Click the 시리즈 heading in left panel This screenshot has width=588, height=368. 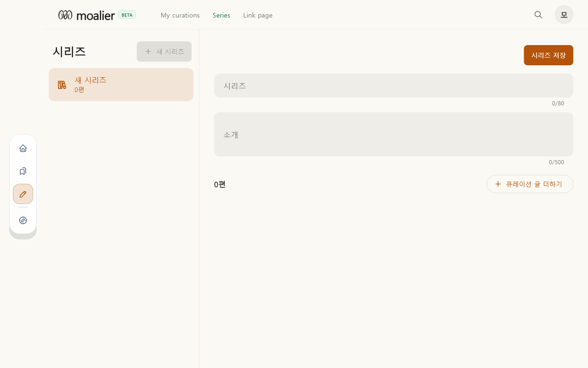coord(69,52)
